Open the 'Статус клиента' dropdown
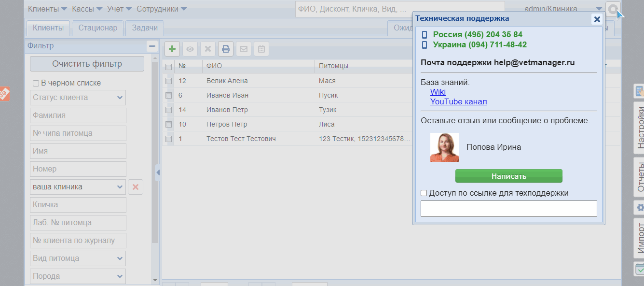The height and width of the screenshot is (286, 644). coord(120,98)
